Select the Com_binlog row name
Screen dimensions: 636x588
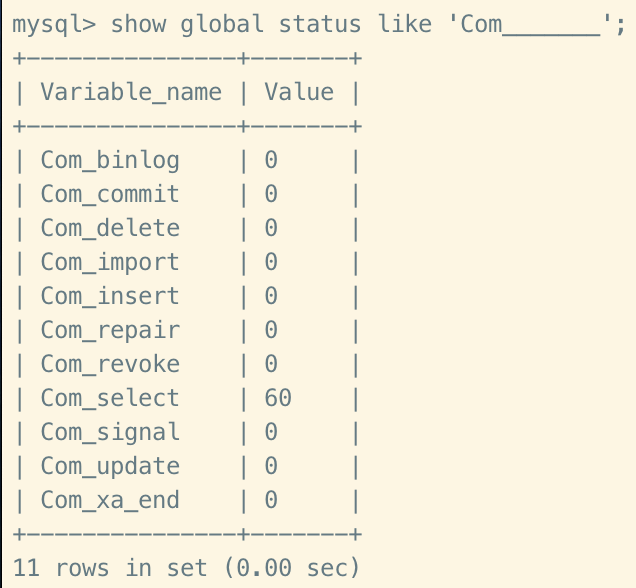click(110, 160)
